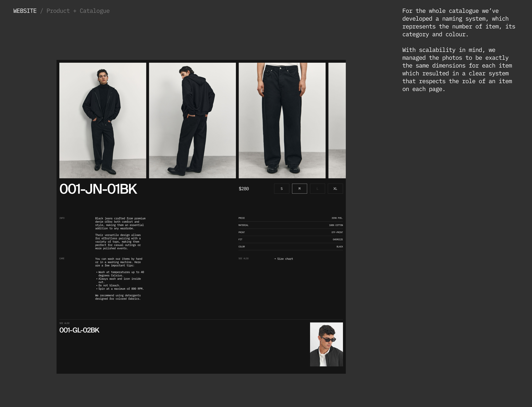Click the $280 price text
532x407 pixels.
[244, 189]
